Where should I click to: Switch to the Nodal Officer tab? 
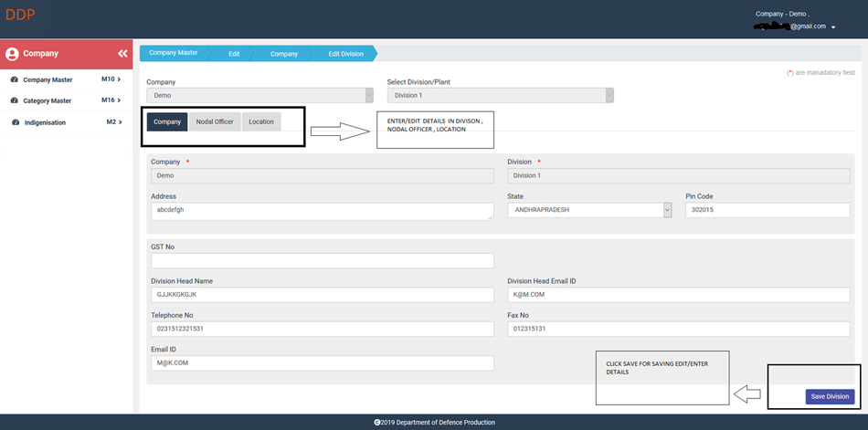tap(215, 121)
